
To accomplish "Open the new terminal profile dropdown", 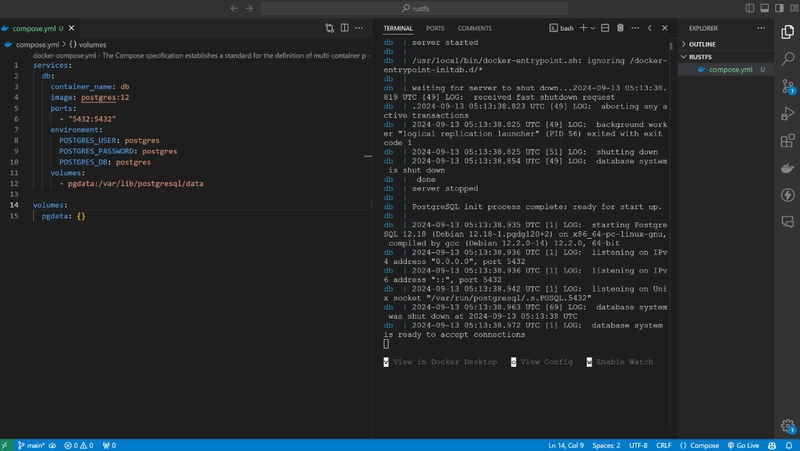I will 592,28.
